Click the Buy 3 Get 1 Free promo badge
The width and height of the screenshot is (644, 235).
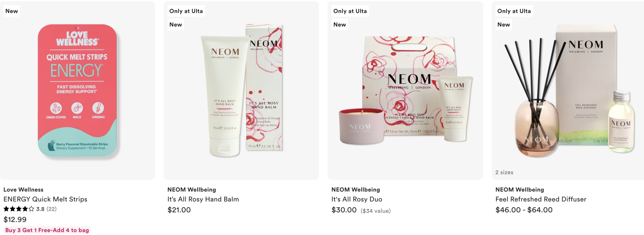click(47, 230)
